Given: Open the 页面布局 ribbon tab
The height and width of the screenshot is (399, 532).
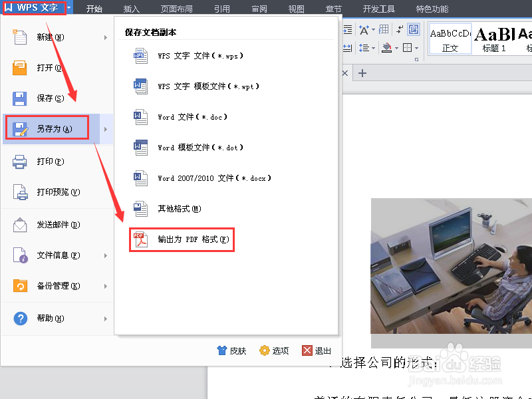Looking at the screenshot, I should (x=176, y=9).
